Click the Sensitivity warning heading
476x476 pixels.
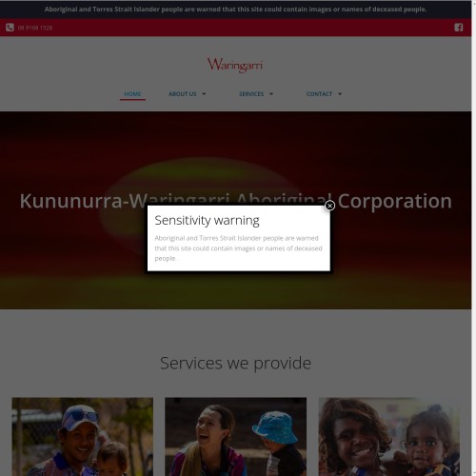tap(207, 220)
